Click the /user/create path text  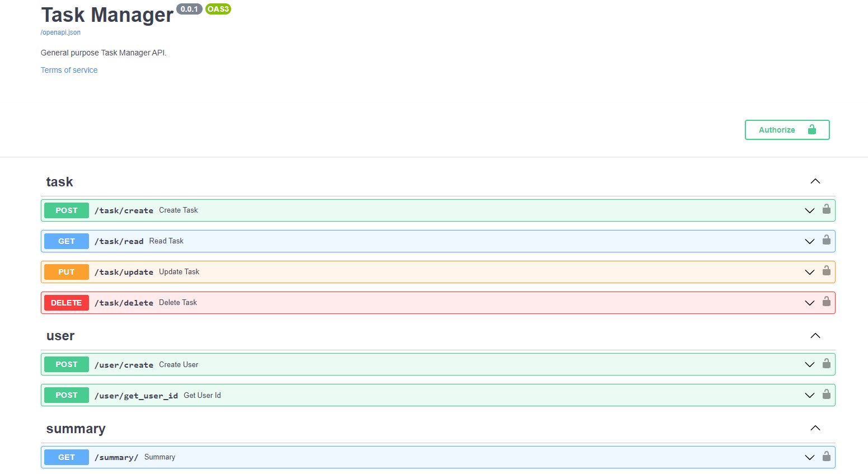(x=124, y=365)
